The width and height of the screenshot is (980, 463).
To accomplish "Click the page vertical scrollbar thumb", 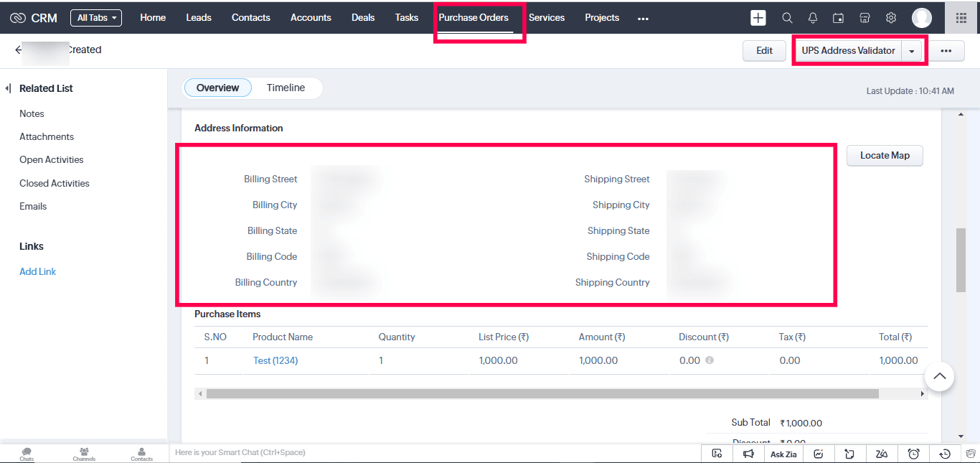I will (961, 260).
